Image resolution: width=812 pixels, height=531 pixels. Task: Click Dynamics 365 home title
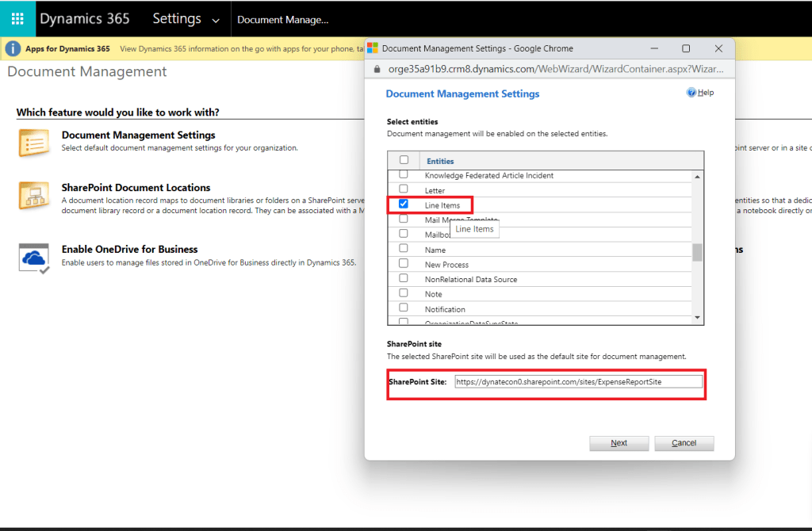pyautogui.click(x=85, y=18)
